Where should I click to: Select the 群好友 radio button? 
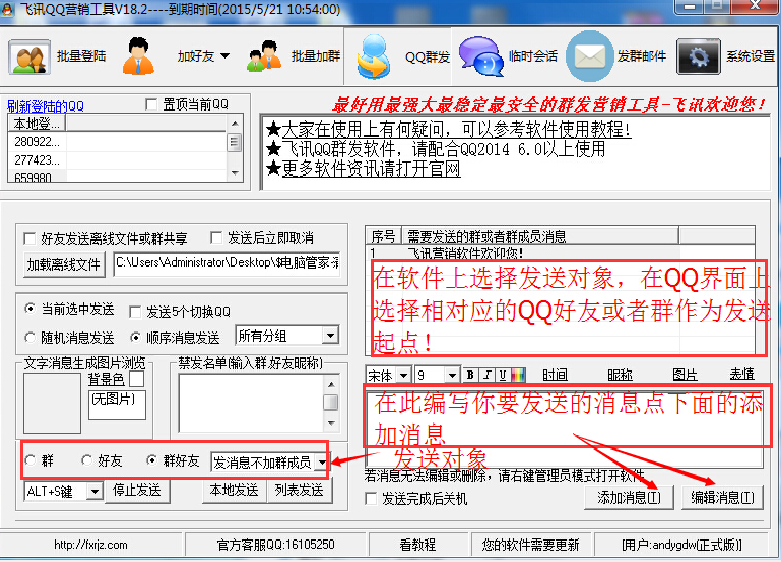[151, 460]
